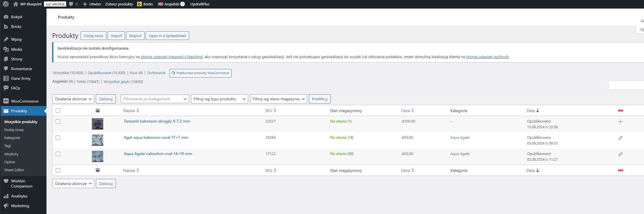Click the Polish flag column header icon
The width and height of the screenshot is (644, 214).
coord(620,111)
